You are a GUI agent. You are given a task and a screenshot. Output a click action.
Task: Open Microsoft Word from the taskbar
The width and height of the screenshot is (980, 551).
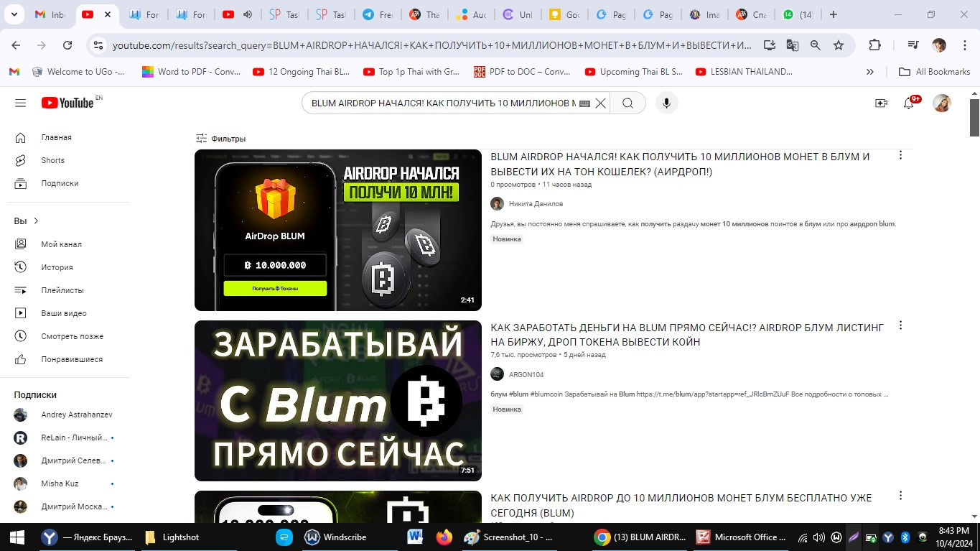click(x=415, y=537)
